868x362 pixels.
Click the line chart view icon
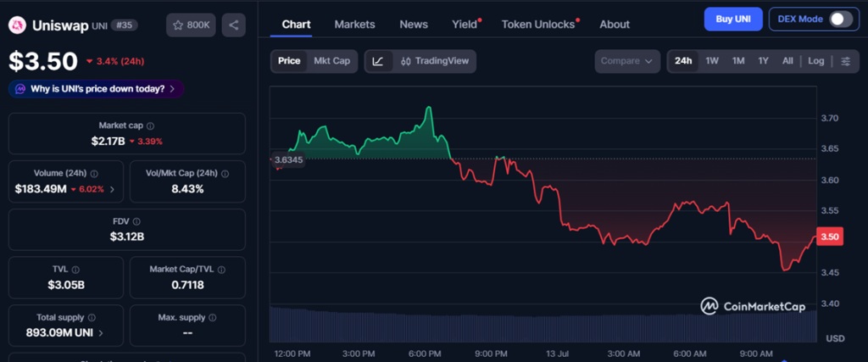point(378,61)
